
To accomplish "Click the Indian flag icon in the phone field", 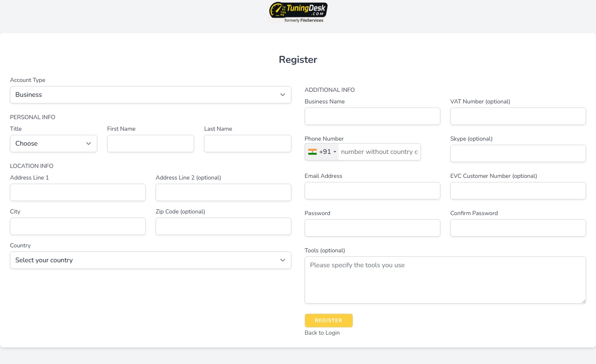I will [x=312, y=152].
